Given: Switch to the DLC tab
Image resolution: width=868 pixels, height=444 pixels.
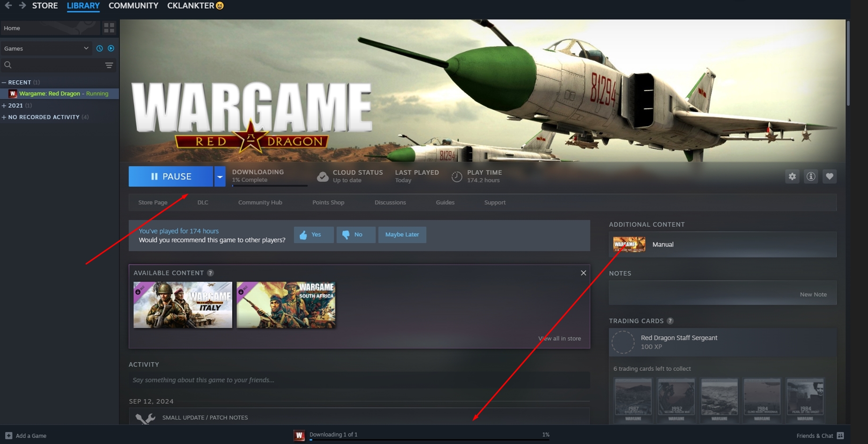Looking at the screenshot, I should point(202,202).
